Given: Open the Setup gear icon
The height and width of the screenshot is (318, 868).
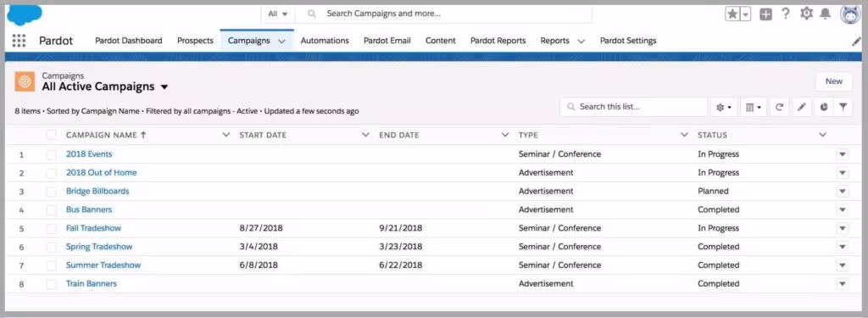Looking at the screenshot, I should coord(806,14).
